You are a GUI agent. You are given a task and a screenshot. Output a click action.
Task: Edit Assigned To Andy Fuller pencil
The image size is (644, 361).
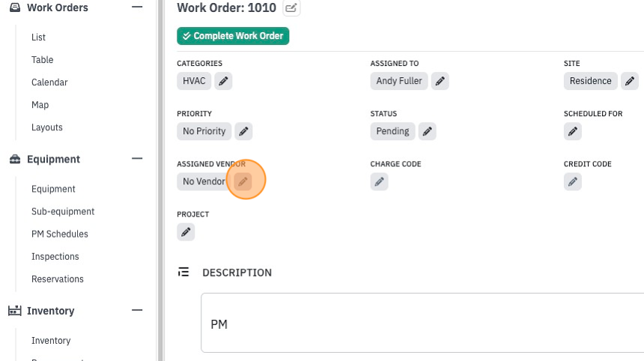[440, 81]
